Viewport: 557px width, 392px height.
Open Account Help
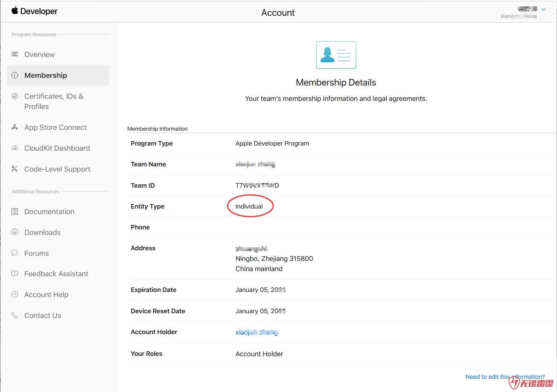click(x=46, y=295)
